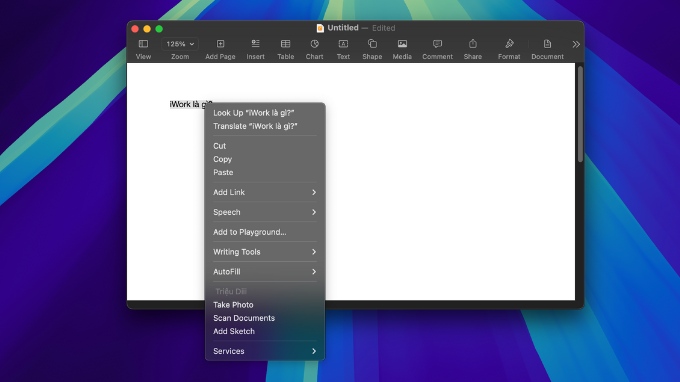Image resolution: width=680 pixels, height=382 pixels.
Task: Choose Look Up "iWork là gì?"
Action: (265, 113)
